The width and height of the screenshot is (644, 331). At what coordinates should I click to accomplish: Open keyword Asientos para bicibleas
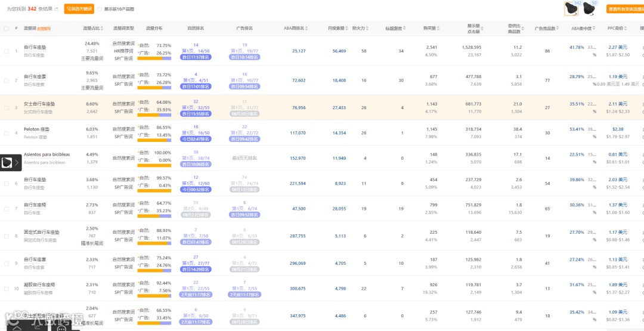click(x=47, y=154)
